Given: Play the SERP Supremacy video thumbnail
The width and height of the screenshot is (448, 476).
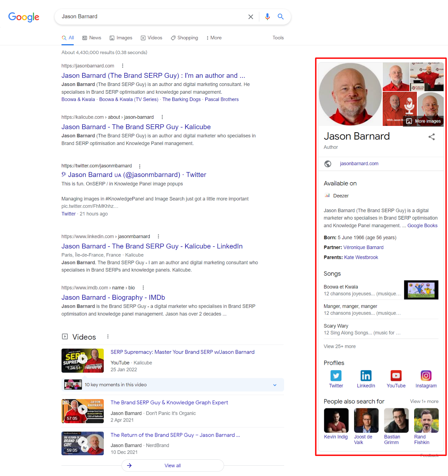Looking at the screenshot, I should [x=83, y=361].
